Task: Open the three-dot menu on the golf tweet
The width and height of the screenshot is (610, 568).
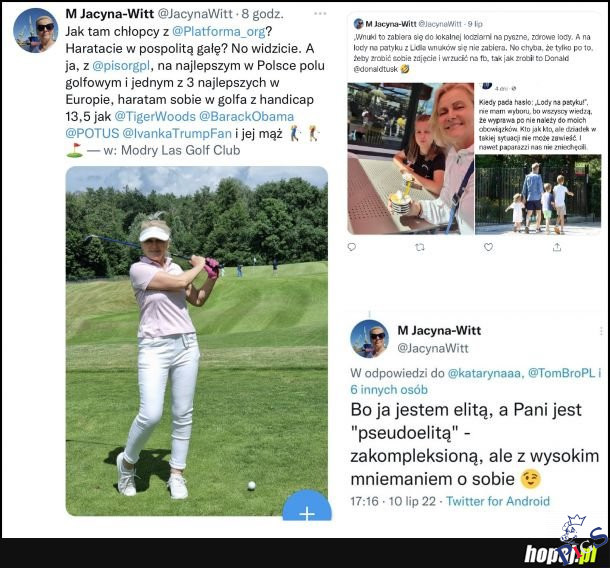Action: pos(320,14)
